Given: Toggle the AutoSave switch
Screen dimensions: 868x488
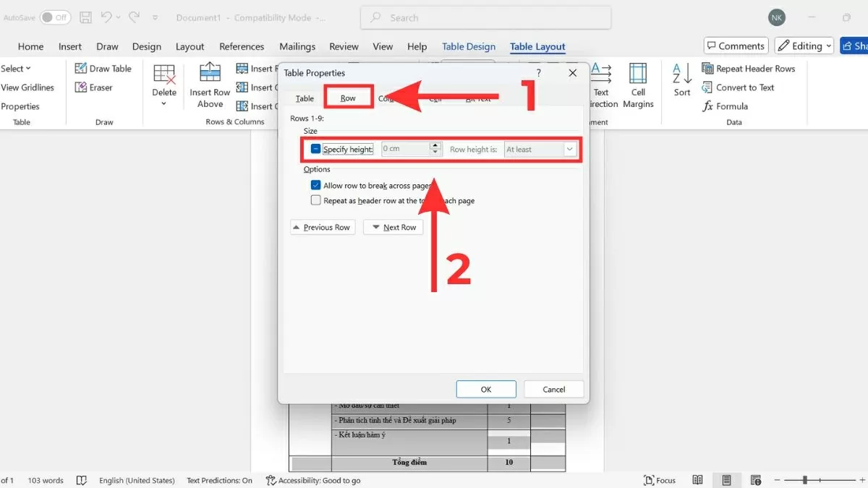Looking at the screenshot, I should 55,17.
